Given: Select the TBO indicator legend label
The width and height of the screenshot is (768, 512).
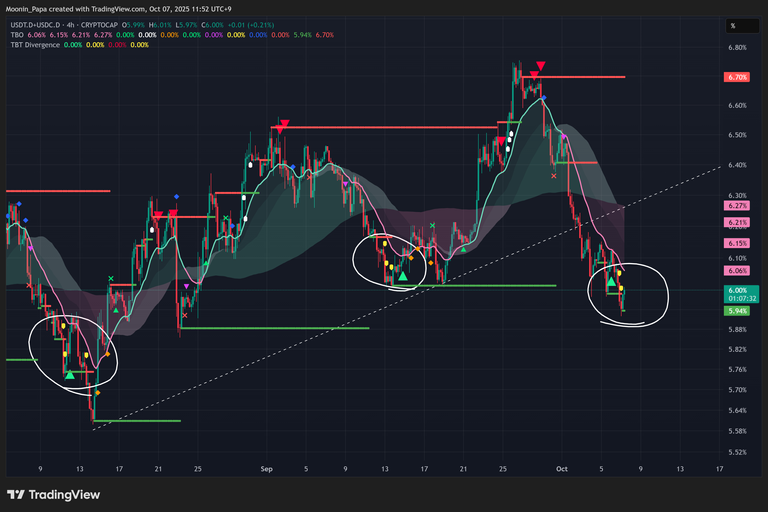Looking at the screenshot, I should pos(15,34).
